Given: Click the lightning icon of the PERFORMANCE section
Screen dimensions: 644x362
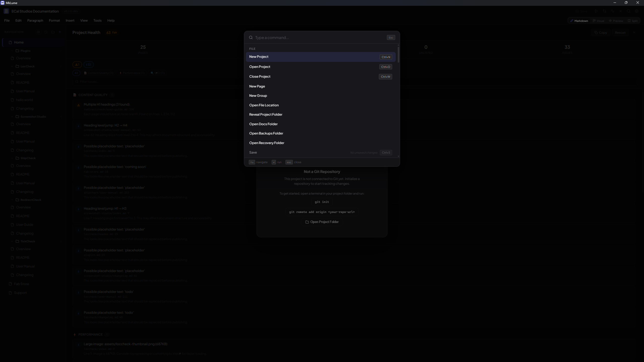Looking at the screenshot, I should 74,334.
